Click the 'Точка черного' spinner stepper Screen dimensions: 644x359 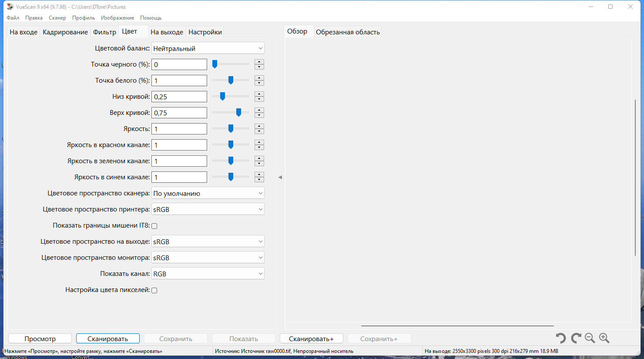(259, 64)
